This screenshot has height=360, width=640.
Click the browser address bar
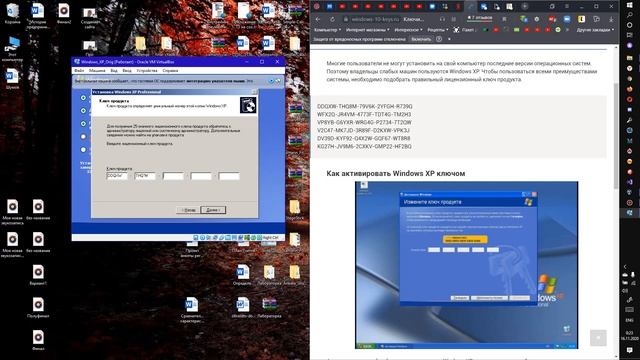click(x=388, y=19)
